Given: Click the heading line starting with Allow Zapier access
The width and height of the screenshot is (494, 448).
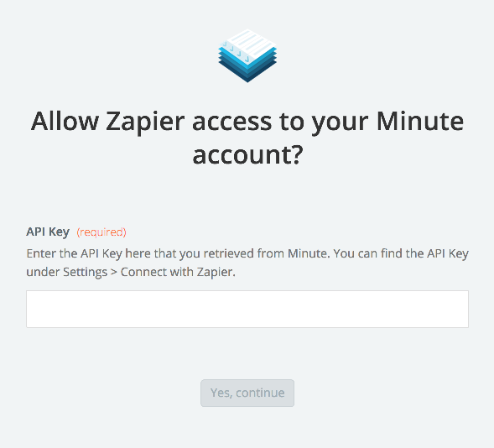Looking at the screenshot, I should 247,122.
